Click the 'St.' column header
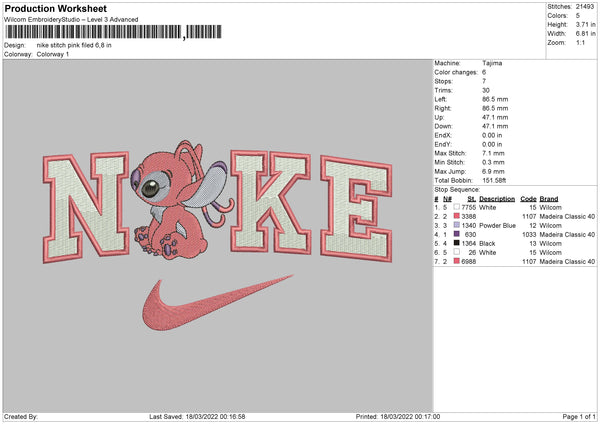The image size is (600, 424). point(471,199)
